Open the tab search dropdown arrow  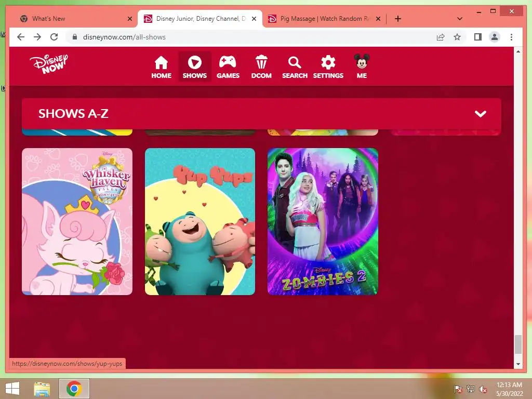(x=460, y=19)
